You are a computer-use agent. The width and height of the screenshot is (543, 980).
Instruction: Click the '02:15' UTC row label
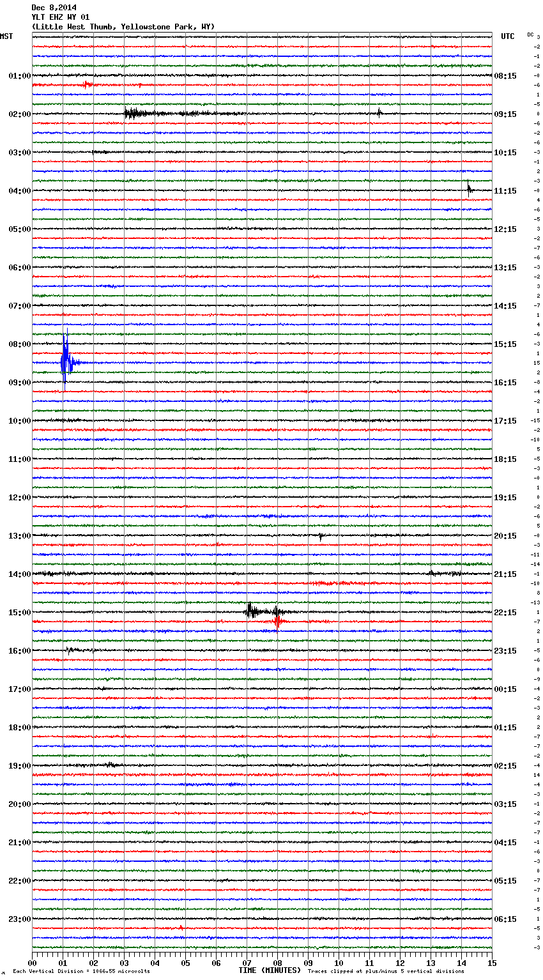[x=505, y=766]
